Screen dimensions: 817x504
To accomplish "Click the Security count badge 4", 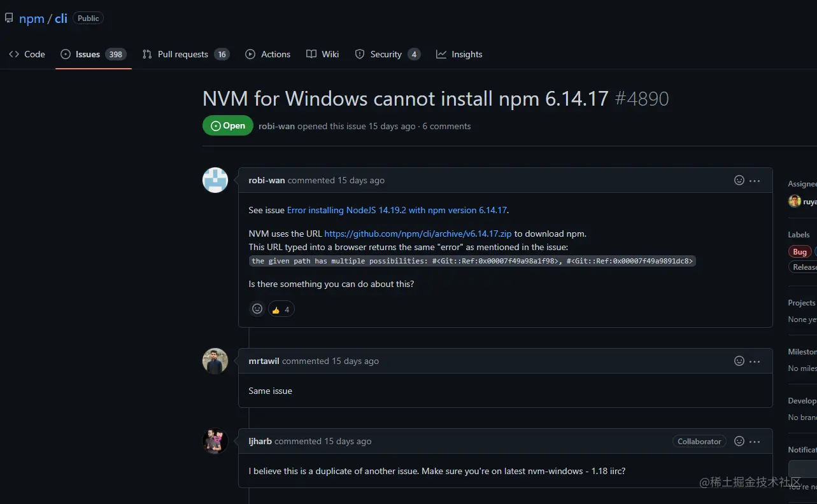I will pos(414,54).
